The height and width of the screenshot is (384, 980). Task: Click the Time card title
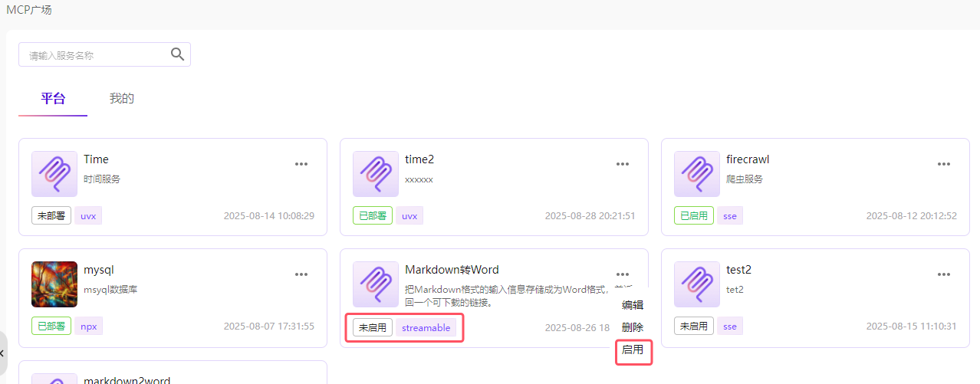(x=96, y=159)
